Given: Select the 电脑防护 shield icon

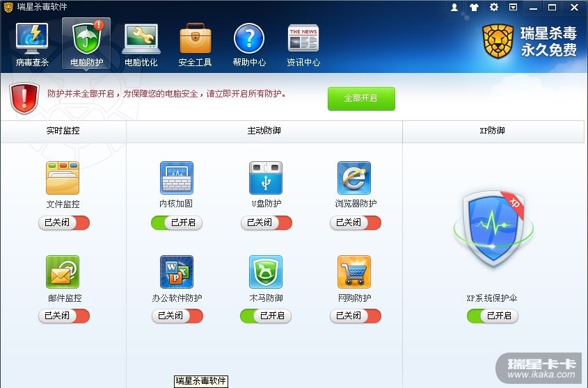Looking at the screenshot, I should pos(87,38).
